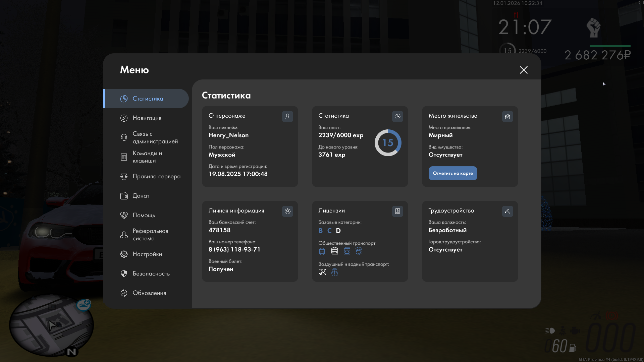Click the house icon in Место жительства card
Viewport: 644px width, 362px height.
point(507,116)
